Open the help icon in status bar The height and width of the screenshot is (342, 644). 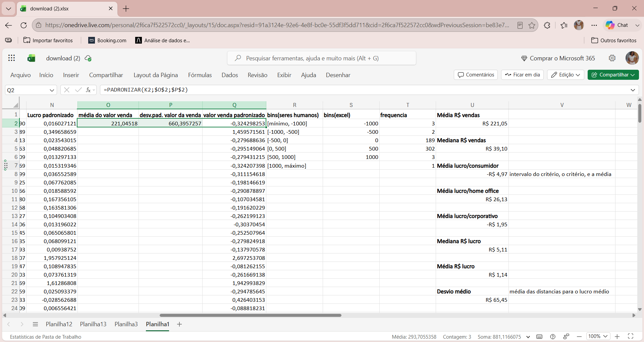click(553, 337)
